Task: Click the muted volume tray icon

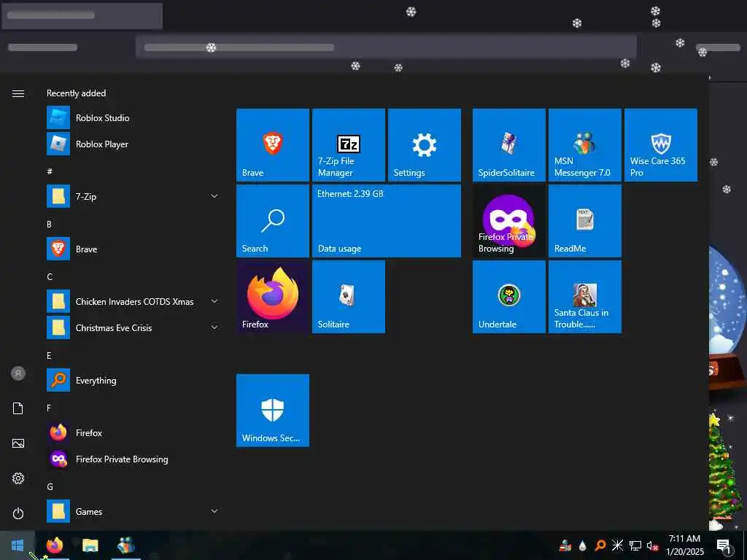Action: 652,545
